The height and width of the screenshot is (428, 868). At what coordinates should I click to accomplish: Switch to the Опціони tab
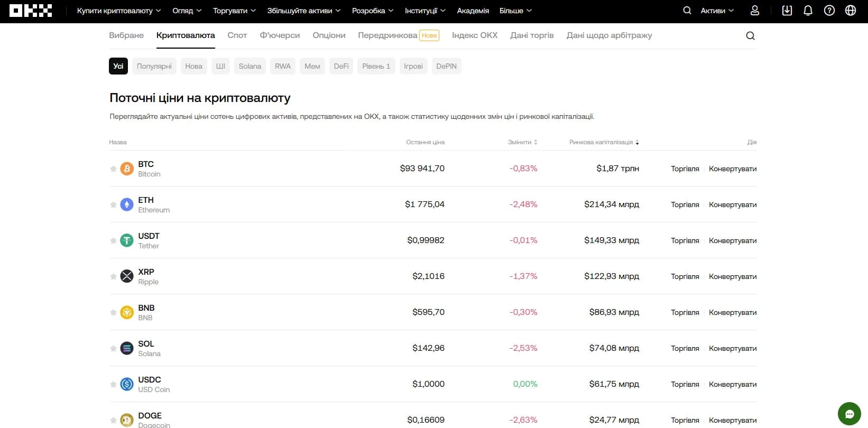329,35
